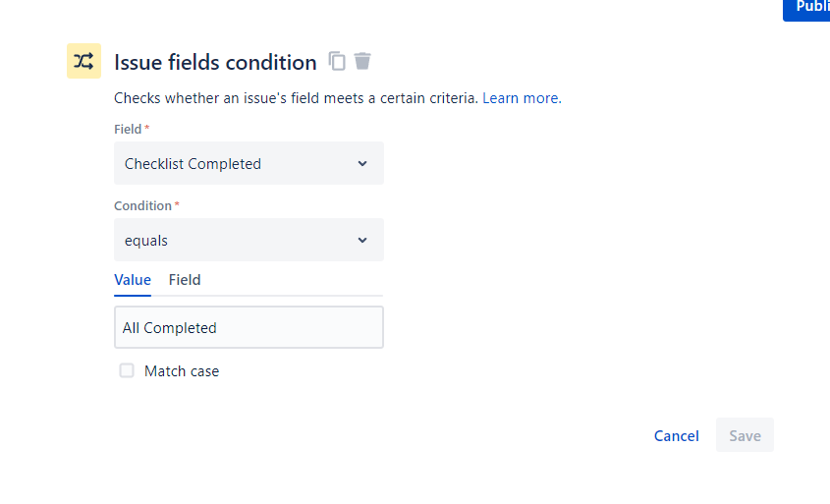830x504 pixels.
Task: Click the Save button
Action: pyautogui.click(x=745, y=435)
